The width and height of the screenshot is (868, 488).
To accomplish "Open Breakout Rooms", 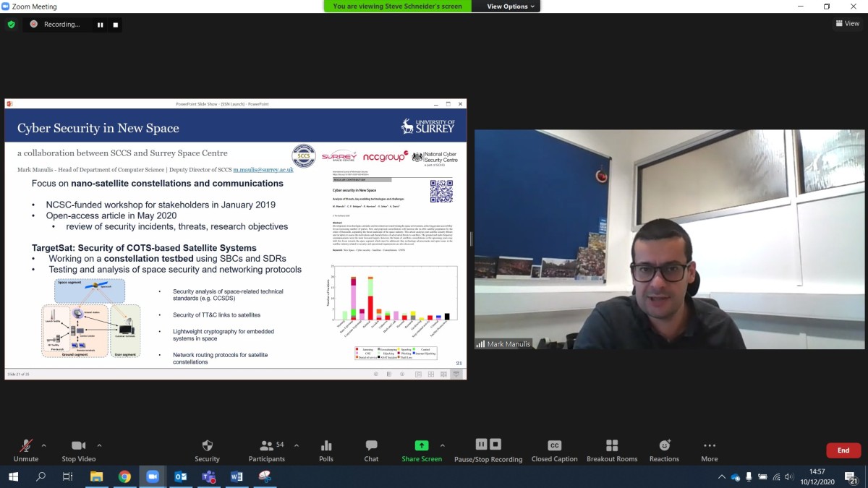I will (612, 446).
